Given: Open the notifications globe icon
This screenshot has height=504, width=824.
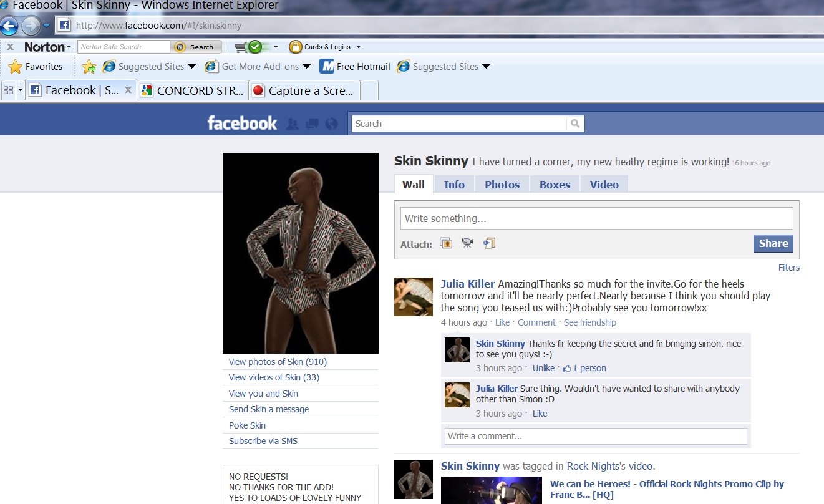Looking at the screenshot, I should pos(331,124).
